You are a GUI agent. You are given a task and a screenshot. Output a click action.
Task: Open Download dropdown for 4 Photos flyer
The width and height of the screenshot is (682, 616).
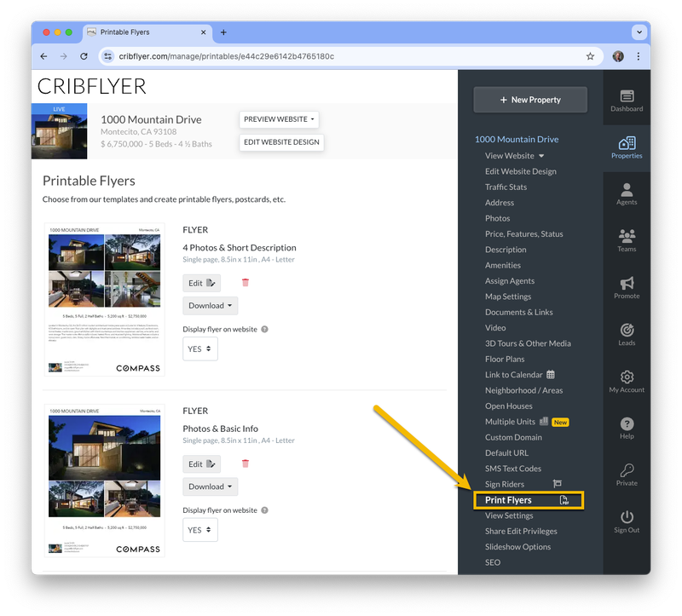[210, 306]
